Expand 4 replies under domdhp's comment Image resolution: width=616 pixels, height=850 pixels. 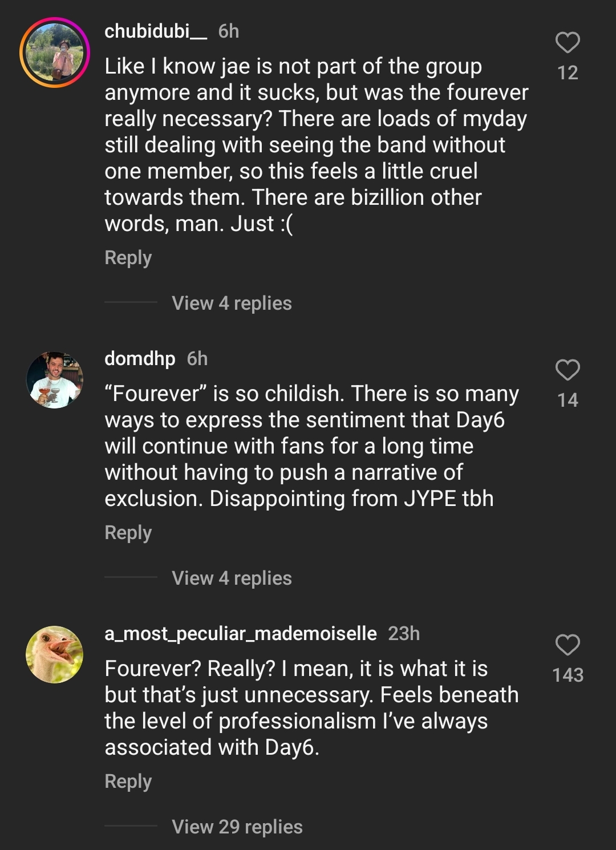[x=232, y=578]
